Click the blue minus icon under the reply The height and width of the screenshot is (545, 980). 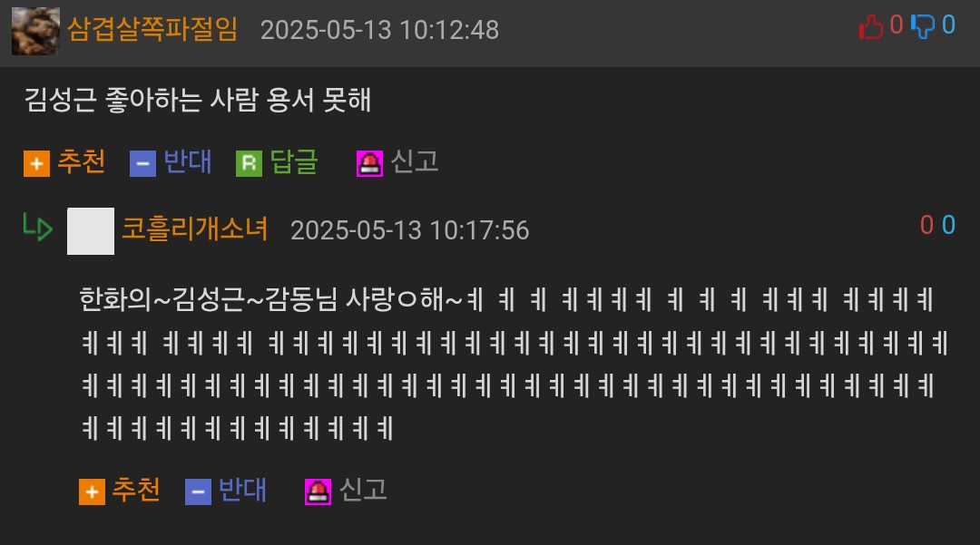pos(198,491)
